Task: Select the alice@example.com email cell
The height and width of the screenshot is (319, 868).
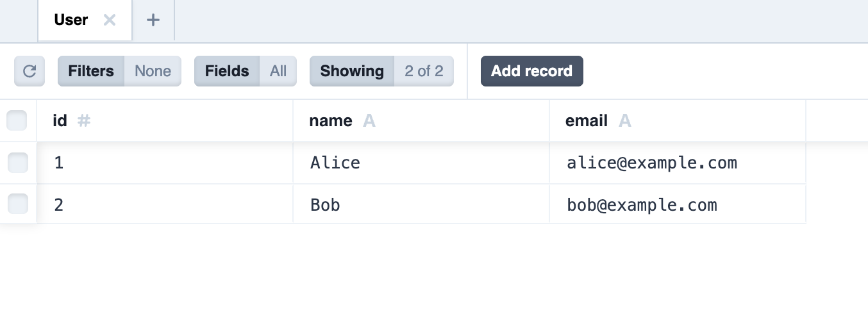Action: pyautogui.click(x=651, y=163)
